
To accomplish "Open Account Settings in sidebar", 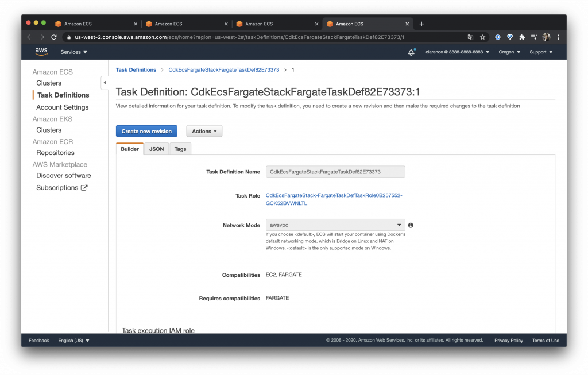I will tap(62, 107).
